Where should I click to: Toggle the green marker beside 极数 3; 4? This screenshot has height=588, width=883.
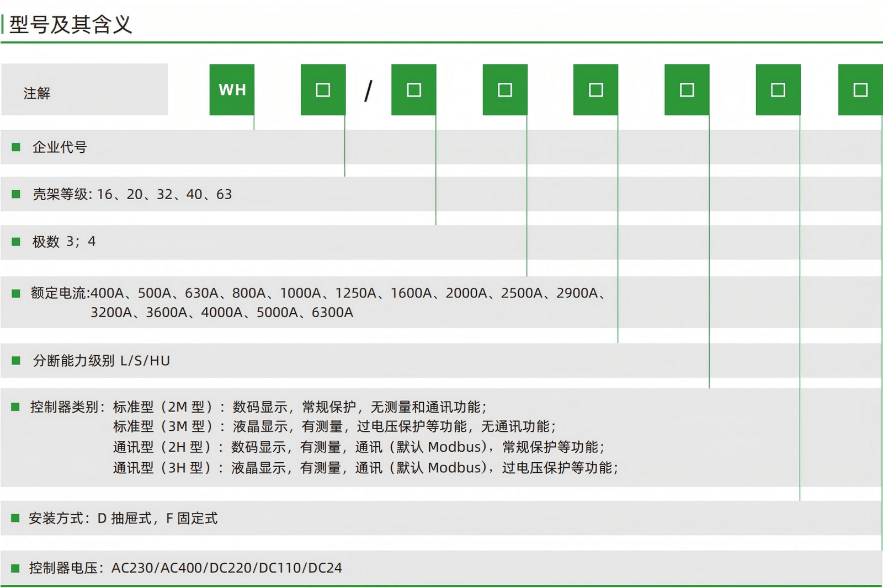[x=16, y=242]
